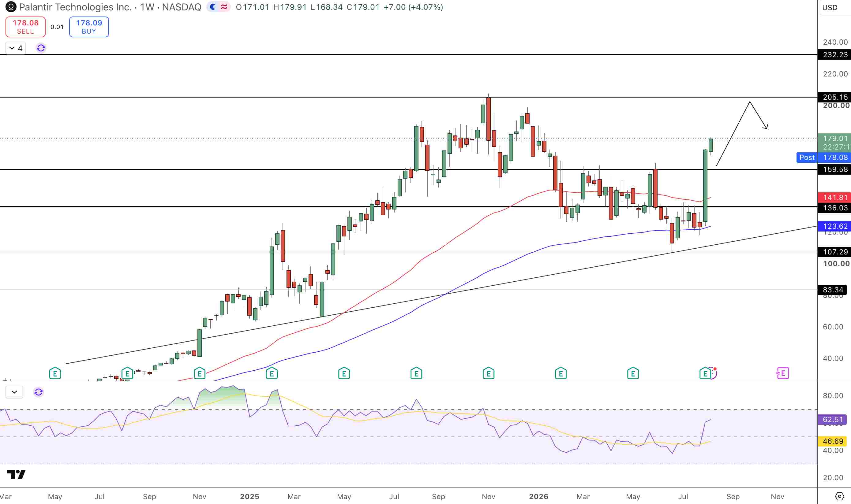Screen dimensions: 851x504
Task: Click the 20.00 label on the RSI scale
Action: pos(833,478)
